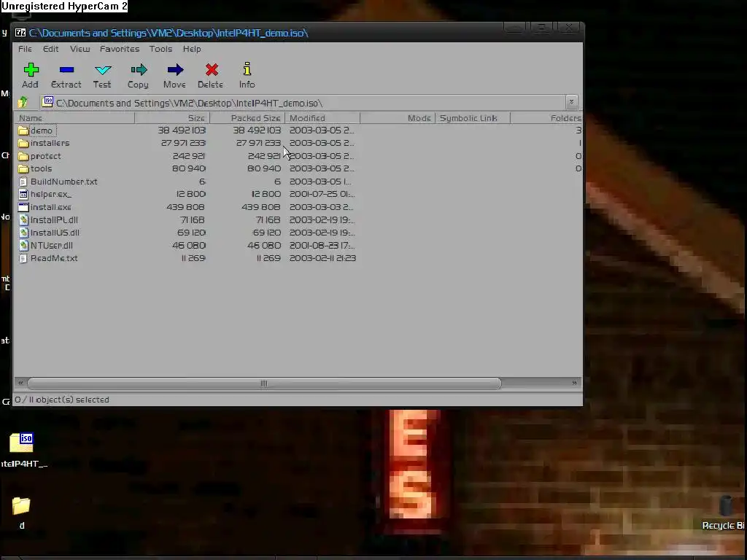The image size is (747, 560).
Task: Sort by Mode column header
Action: [x=398, y=118]
